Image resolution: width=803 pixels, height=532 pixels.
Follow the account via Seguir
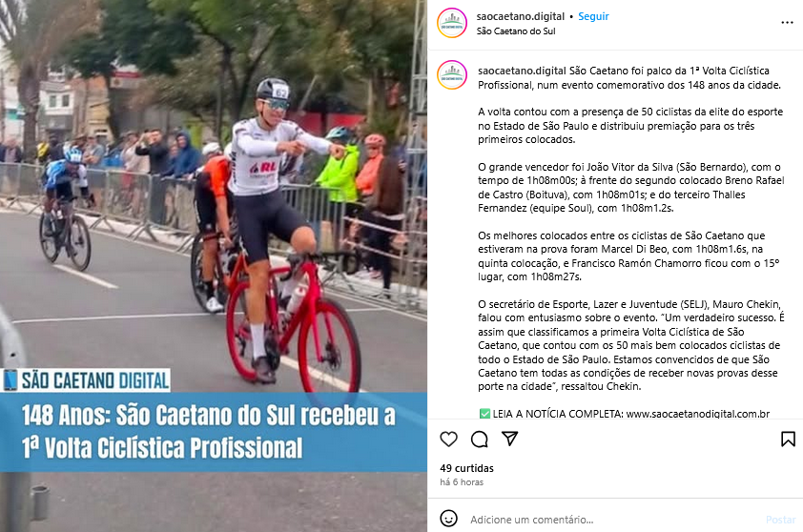pos(593,16)
